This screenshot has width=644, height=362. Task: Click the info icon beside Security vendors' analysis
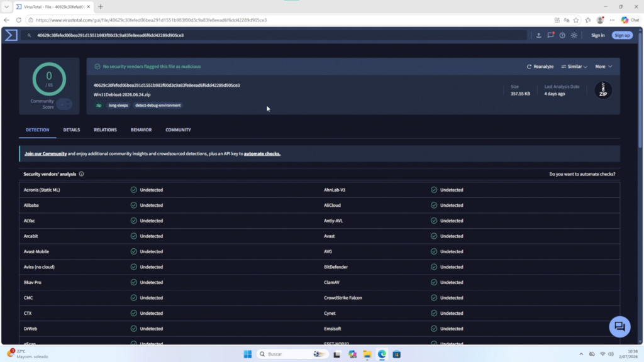click(x=81, y=174)
